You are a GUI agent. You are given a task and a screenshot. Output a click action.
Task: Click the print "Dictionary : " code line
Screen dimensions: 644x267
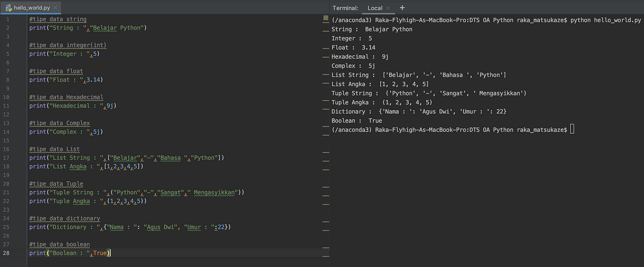tap(130, 227)
